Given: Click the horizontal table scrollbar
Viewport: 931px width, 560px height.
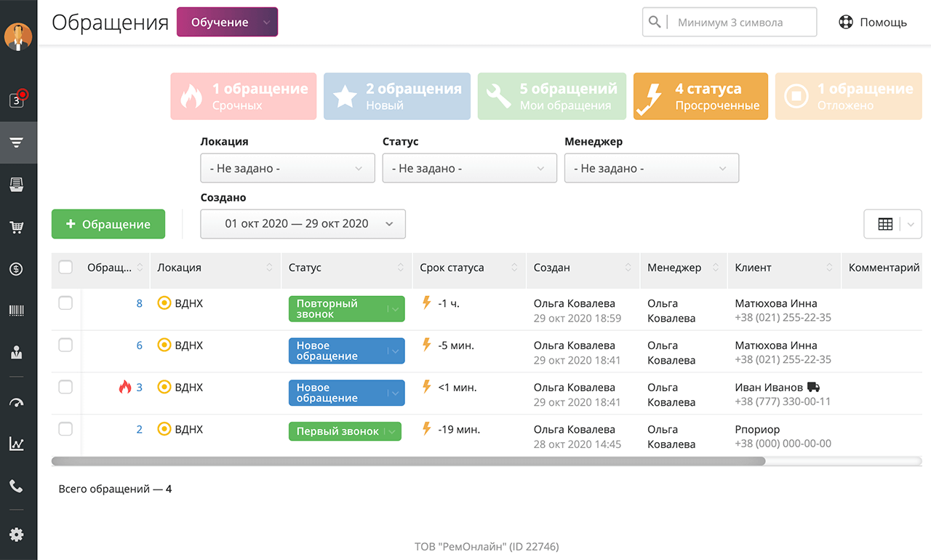Looking at the screenshot, I should 408,461.
